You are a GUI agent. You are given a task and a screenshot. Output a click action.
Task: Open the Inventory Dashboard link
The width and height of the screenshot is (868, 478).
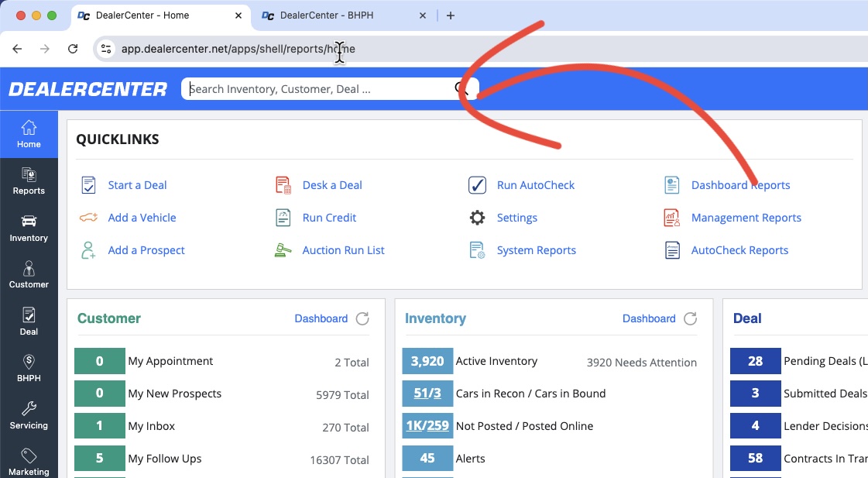point(649,318)
